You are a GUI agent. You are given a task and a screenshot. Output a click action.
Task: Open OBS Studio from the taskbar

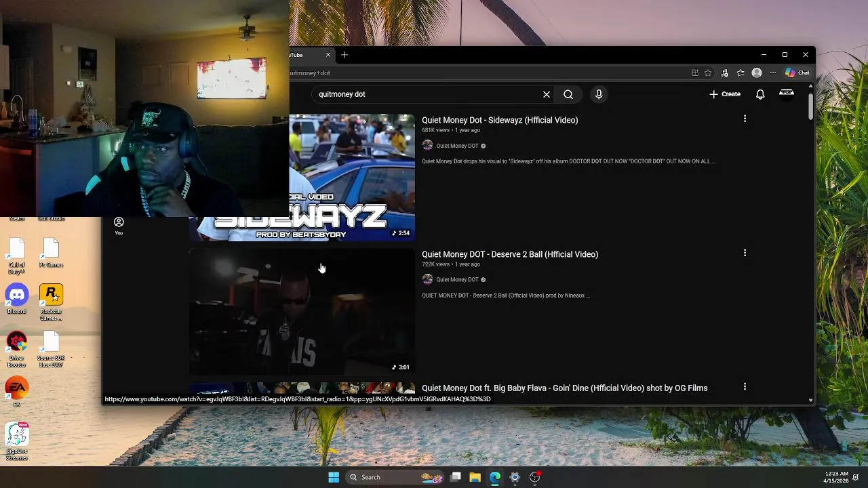click(535, 477)
